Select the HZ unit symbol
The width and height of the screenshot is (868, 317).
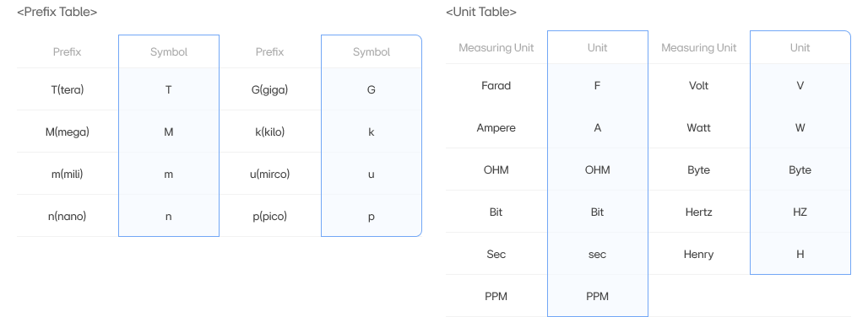(800, 212)
